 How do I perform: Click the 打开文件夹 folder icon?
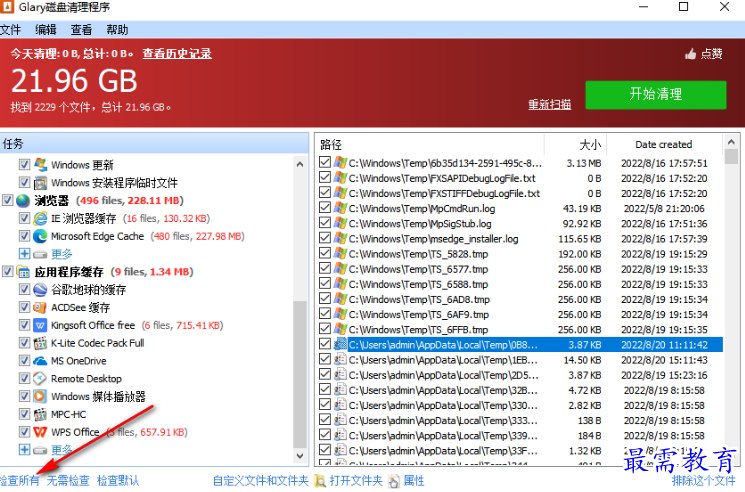[x=320, y=481]
